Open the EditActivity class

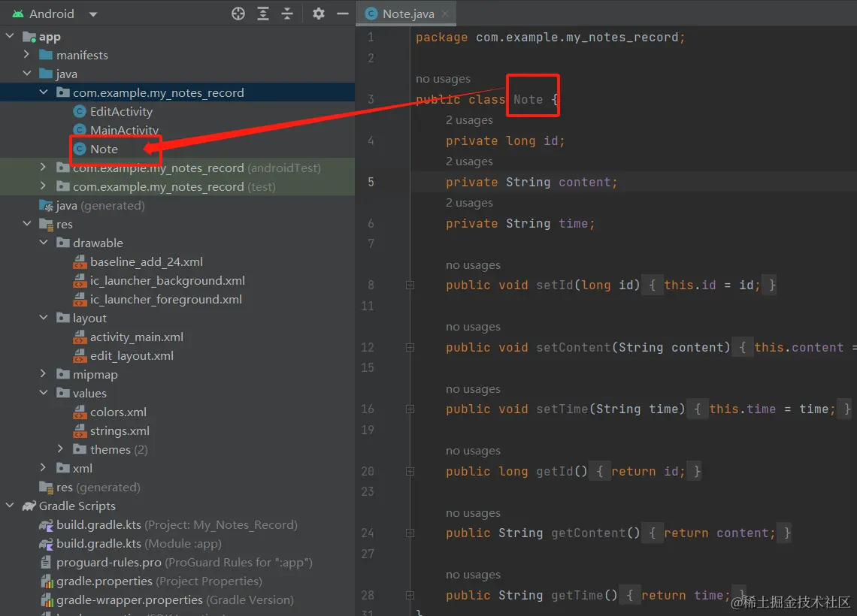click(x=121, y=111)
